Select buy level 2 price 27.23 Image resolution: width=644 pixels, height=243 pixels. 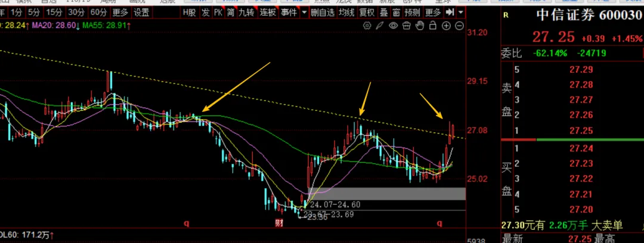pyautogui.click(x=581, y=164)
